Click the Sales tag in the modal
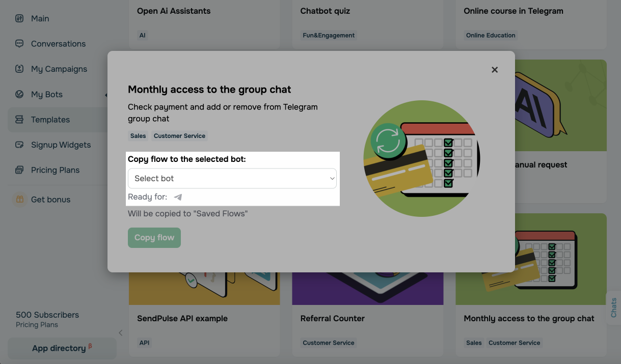 pos(138,136)
